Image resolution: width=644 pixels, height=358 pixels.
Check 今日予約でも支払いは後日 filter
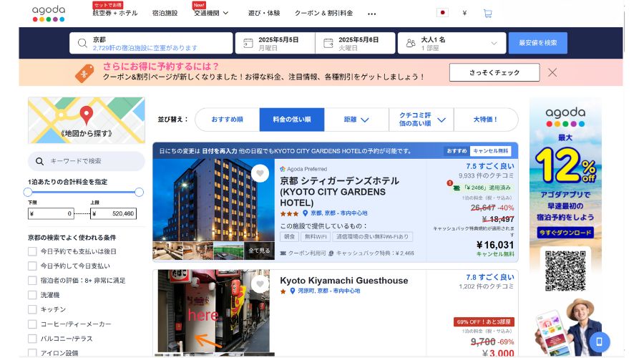(x=32, y=251)
